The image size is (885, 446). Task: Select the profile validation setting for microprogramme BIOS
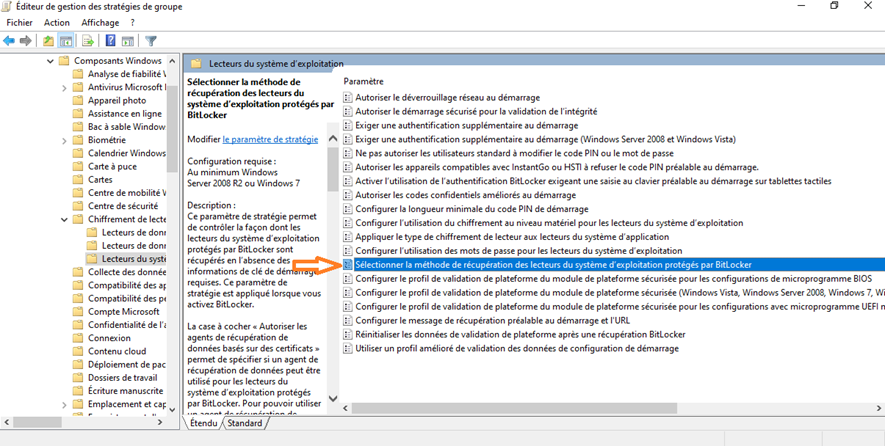click(x=614, y=279)
